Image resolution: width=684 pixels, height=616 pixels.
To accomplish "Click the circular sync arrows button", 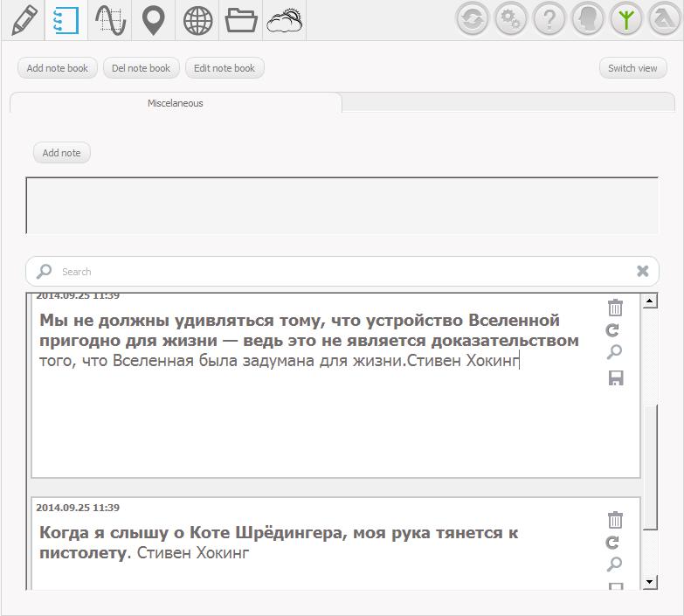I will point(473,19).
